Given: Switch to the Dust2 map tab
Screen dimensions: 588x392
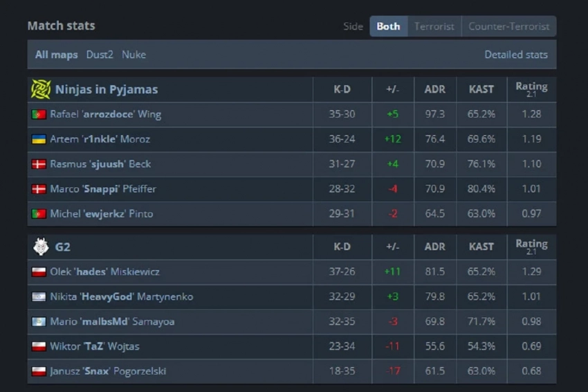Looking at the screenshot, I should [x=100, y=55].
